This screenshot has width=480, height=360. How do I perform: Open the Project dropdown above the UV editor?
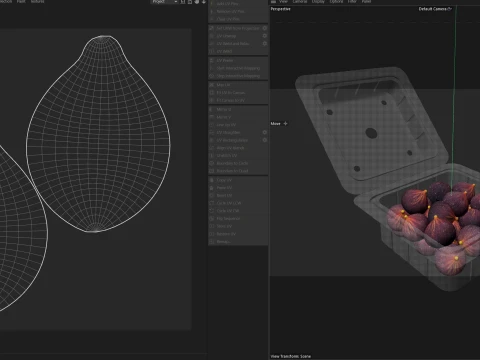coord(165,2)
